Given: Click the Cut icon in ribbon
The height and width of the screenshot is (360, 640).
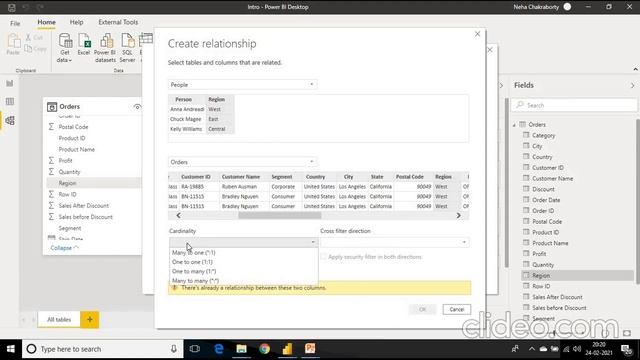Looking at the screenshot, I should point(28,38).
